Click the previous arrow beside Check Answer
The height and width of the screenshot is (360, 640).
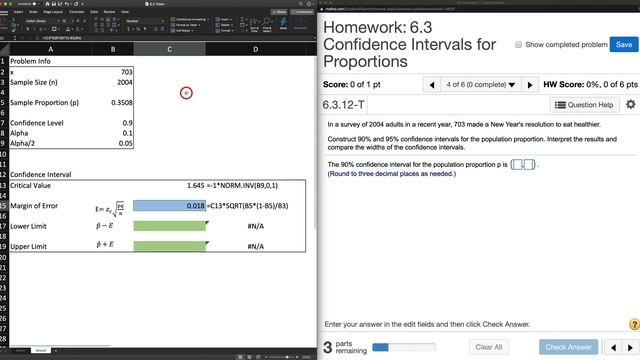(x=613, y=347)
